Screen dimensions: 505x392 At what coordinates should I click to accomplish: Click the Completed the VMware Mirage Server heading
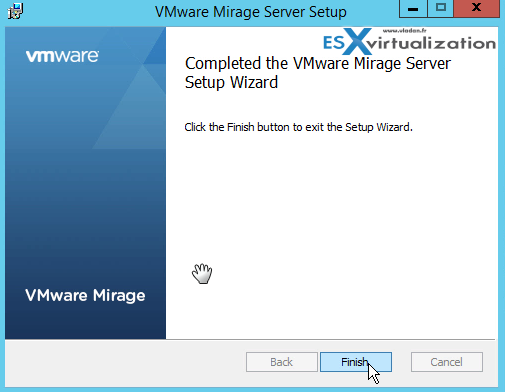(318, 63)
